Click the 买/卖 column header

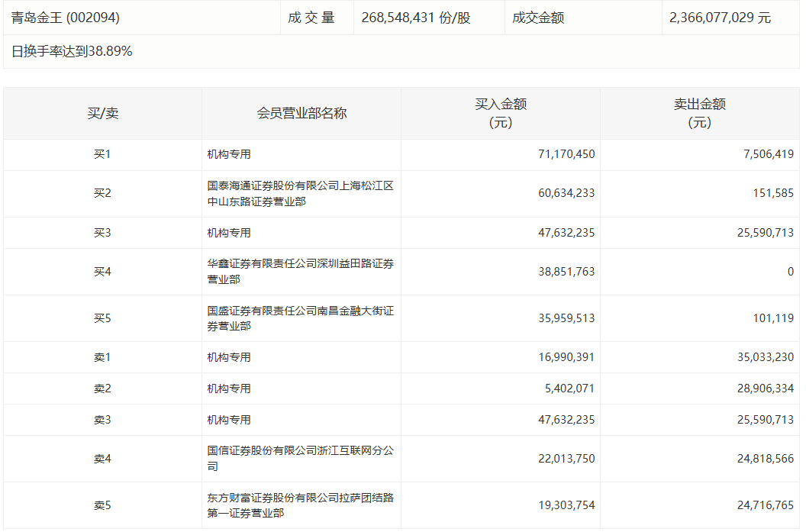[x=102, y=113]
